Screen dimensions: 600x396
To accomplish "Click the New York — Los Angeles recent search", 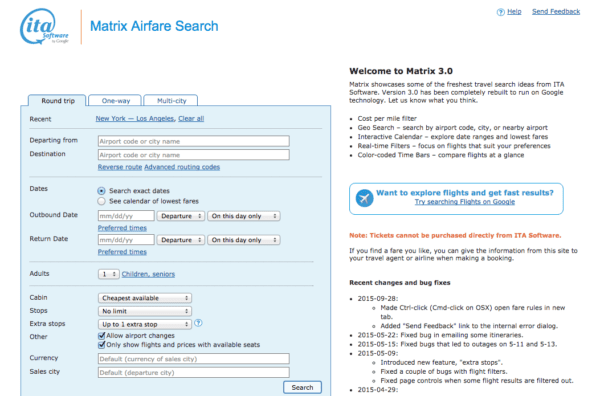I will pyautogui.click(x=135, y=119).
